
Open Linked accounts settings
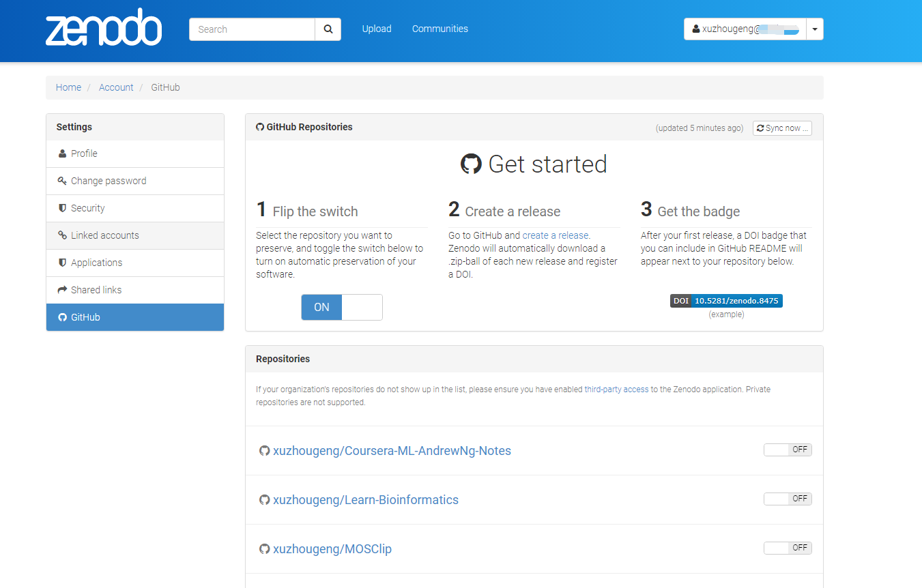[135, 235]
